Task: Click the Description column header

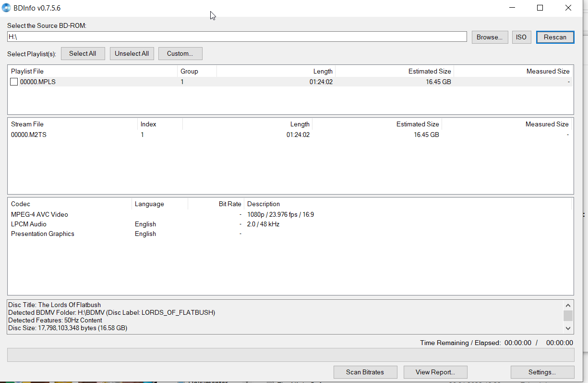Action: coord(408,204)
